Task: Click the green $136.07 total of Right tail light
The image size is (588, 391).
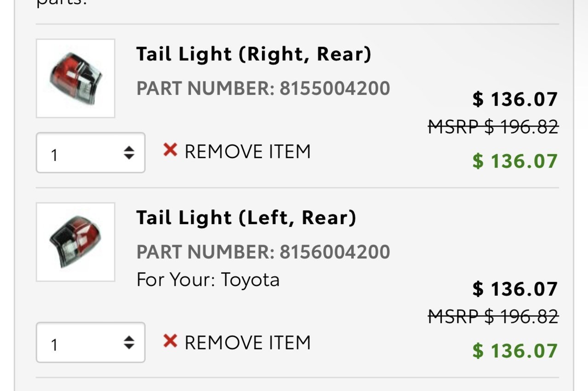Action: [x=515, y=161]
